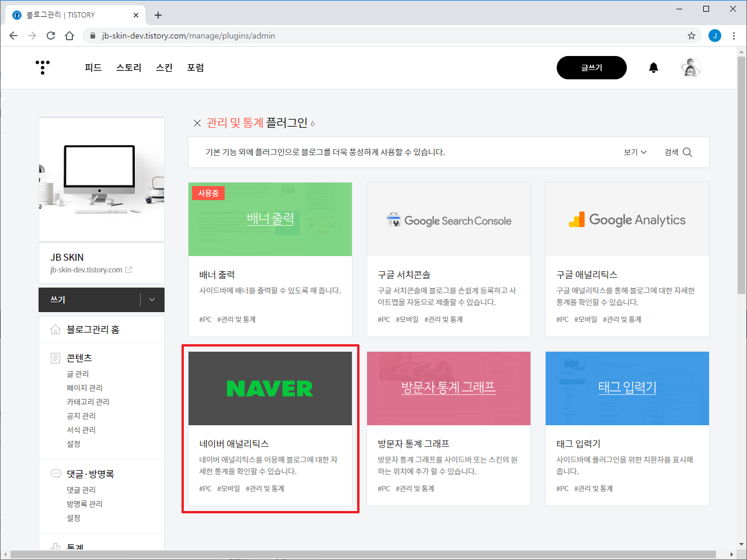Click the 검색 search label
Viewport: 747px width, 560px height.
(671, 152)
